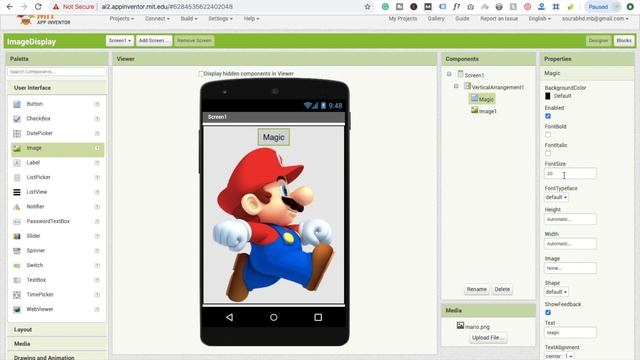Open the English language dropdown

[x=540, y=19]
